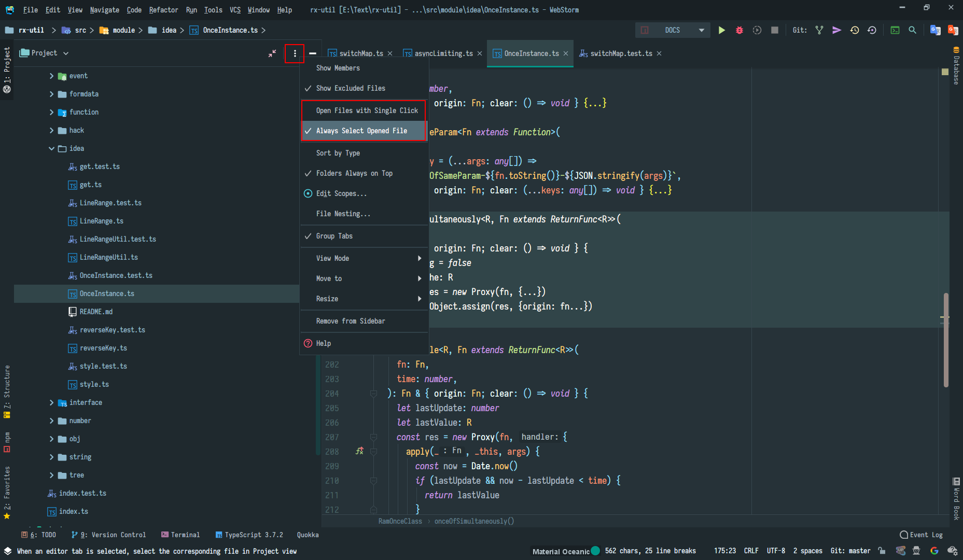963x560 pixels.
Task: Uncheck Group Tabs option
Action: click(x=364, y=236)
